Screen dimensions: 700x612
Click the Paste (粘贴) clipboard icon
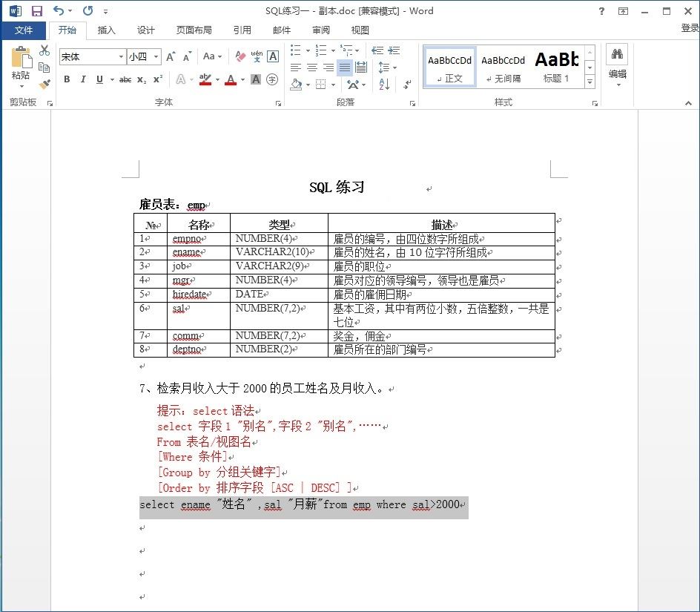(x=21, y=58)
